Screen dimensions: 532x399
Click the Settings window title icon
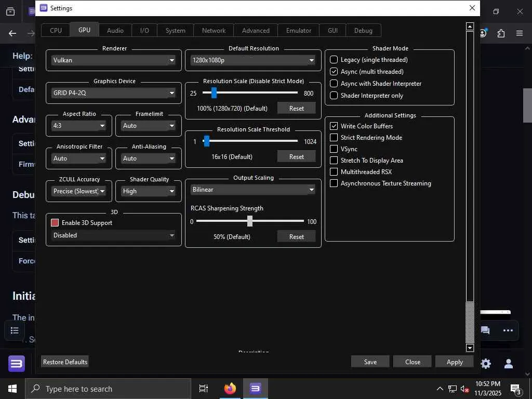click(44, 8)
